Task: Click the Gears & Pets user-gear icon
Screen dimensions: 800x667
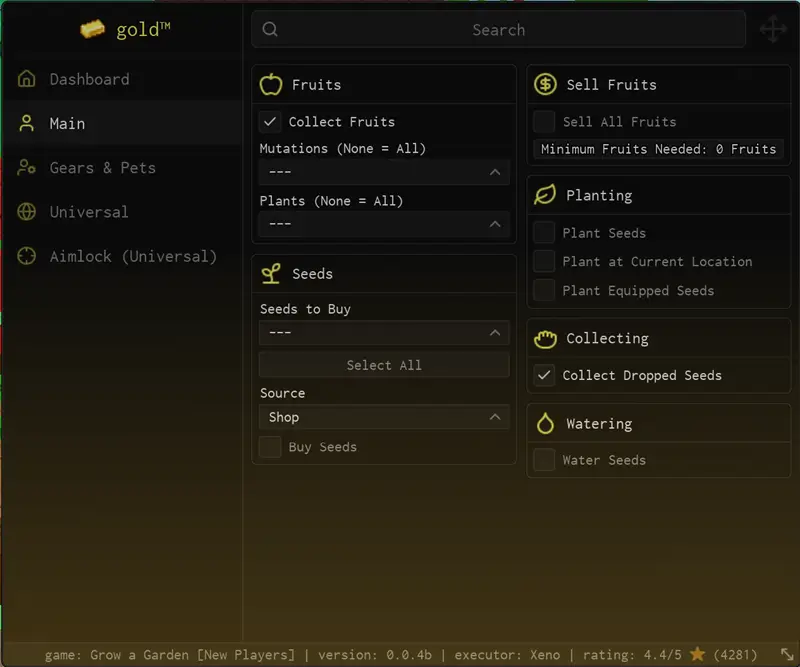Action: (27, 167)
